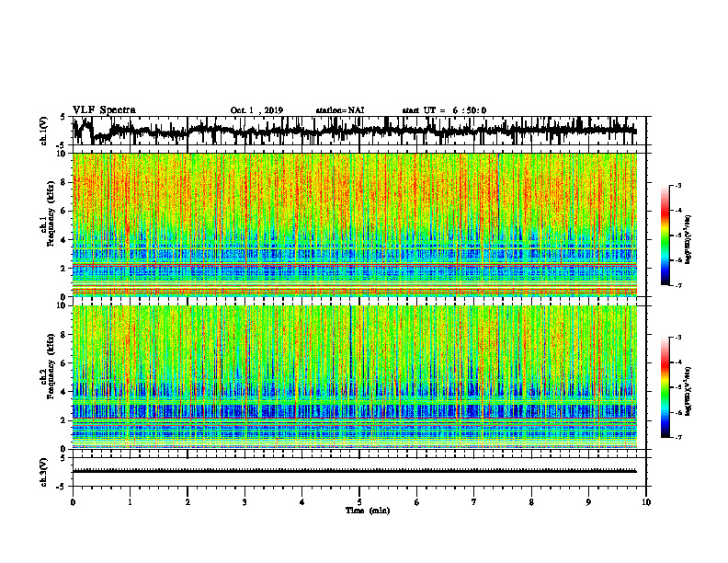Click the "8" kHz tick on ch.1 spectrogram
Image resolution: width=728 pixels, height=563 pixels.
pos(64,182)
